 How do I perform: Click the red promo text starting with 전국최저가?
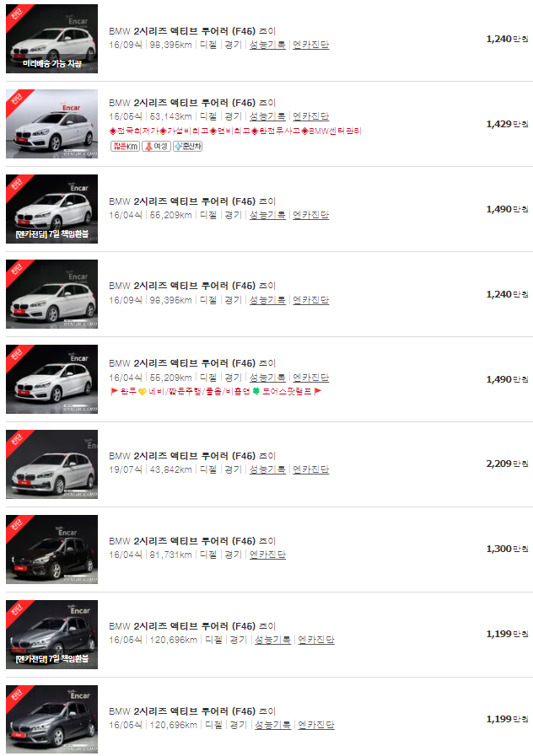235,131
